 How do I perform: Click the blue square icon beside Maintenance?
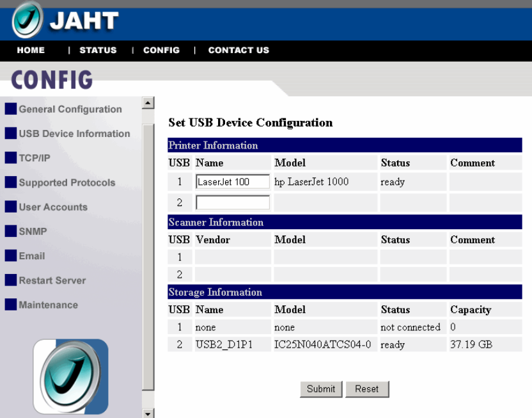[x=11, y=305]
